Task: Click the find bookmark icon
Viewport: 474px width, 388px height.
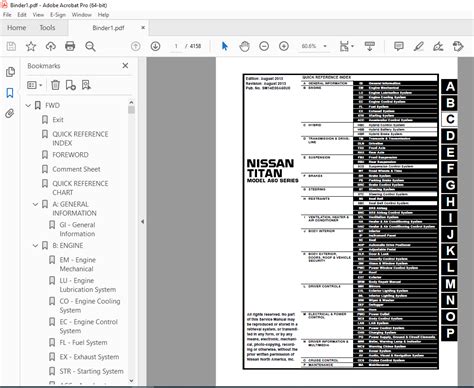Action: click(86, 85)
